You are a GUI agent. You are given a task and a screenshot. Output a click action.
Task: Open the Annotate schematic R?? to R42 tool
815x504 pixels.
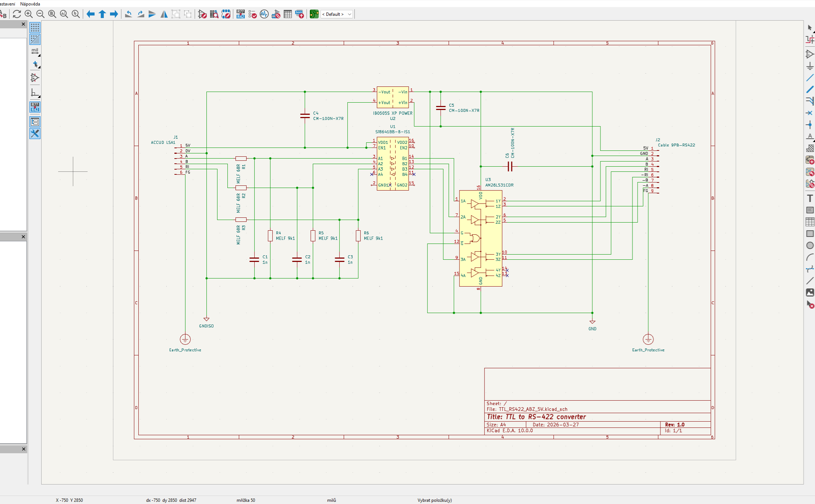[240, 14]
